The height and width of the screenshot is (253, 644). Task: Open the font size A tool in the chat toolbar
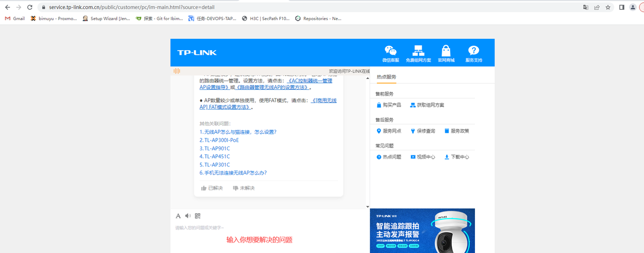click(x=178, y=216)
